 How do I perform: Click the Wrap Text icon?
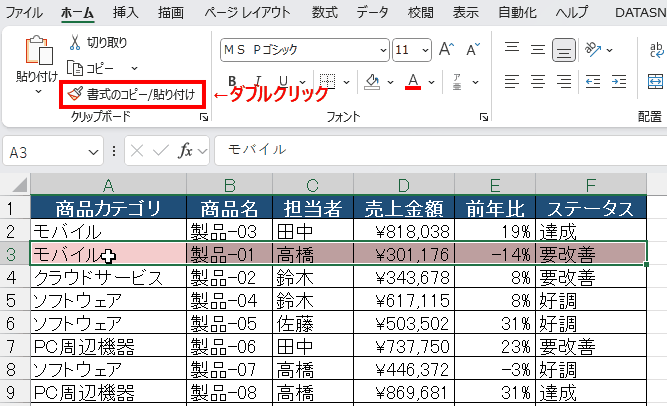656,50
